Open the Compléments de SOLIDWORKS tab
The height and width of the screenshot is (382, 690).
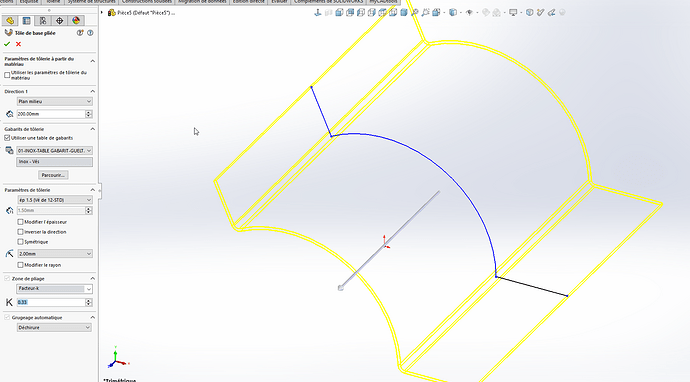328,2
